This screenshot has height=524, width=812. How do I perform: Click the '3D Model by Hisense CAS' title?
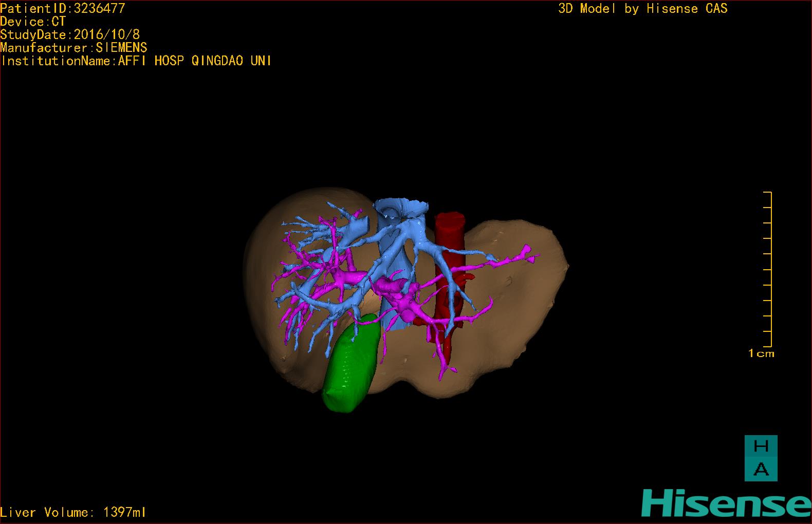coord(643,8)
